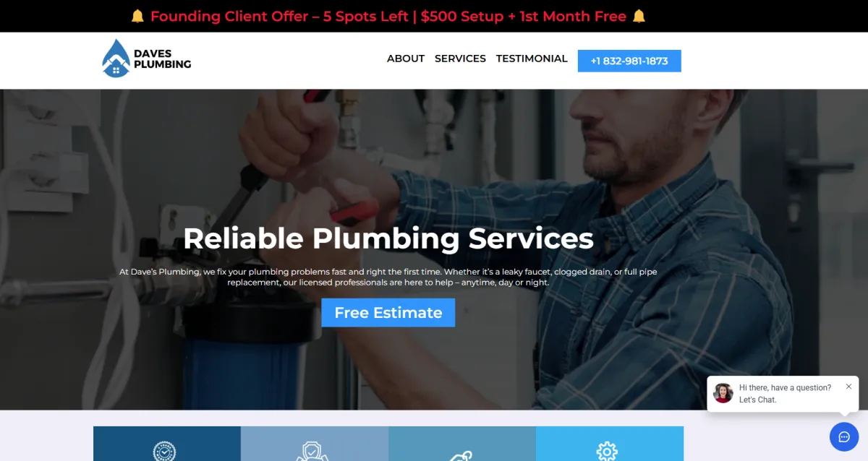Click the right bell icon in banner

coord(639,16)
